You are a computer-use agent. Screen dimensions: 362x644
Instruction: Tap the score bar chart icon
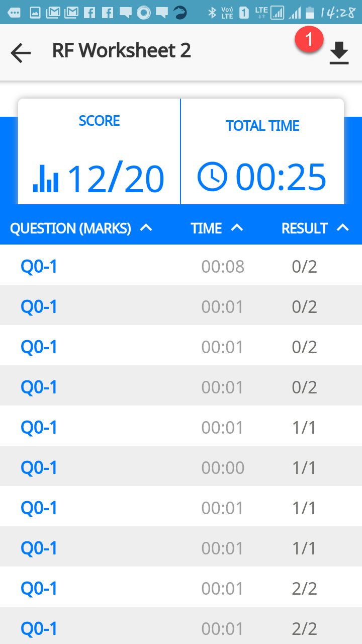(x=46, y=179)
